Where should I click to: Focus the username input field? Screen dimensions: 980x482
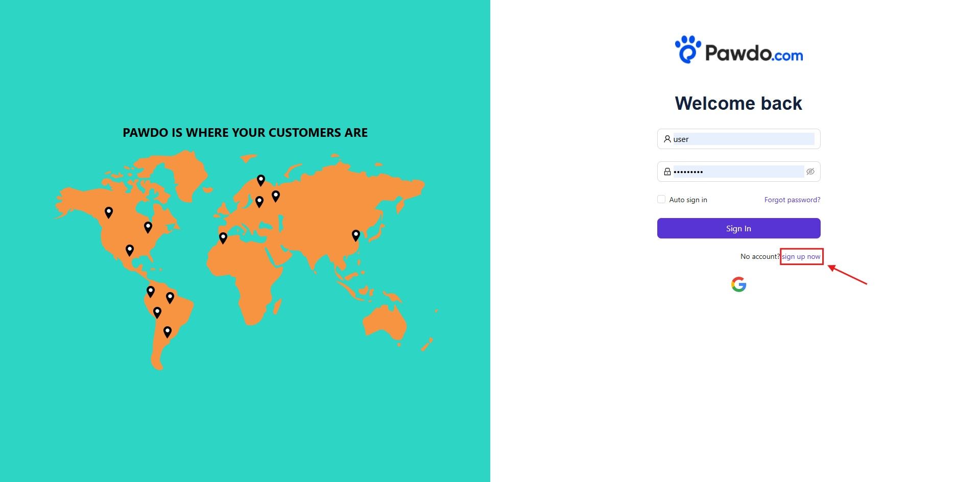click(x=743, y=139)
